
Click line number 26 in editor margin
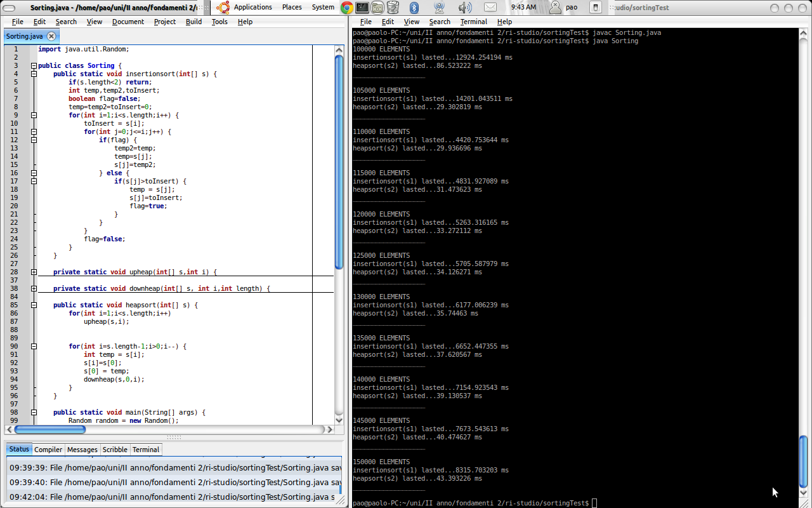pyautogui.click(x=14, y=255)
